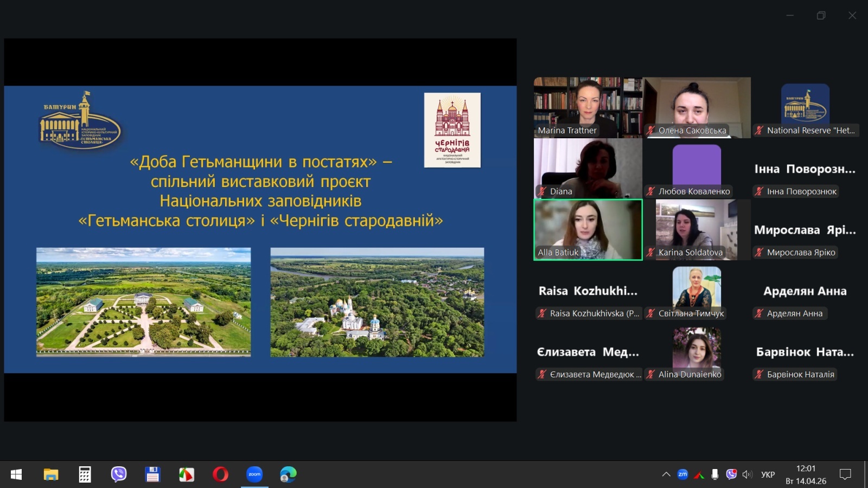The image size is (868, 488).
Task: Click the Zoom app taskbar icon
Action: click(254, 474)
